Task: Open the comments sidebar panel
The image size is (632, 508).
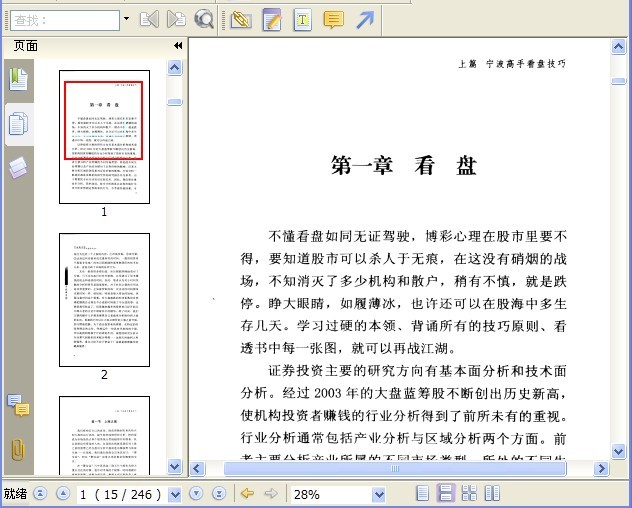Action: click(x=19, y=405)
